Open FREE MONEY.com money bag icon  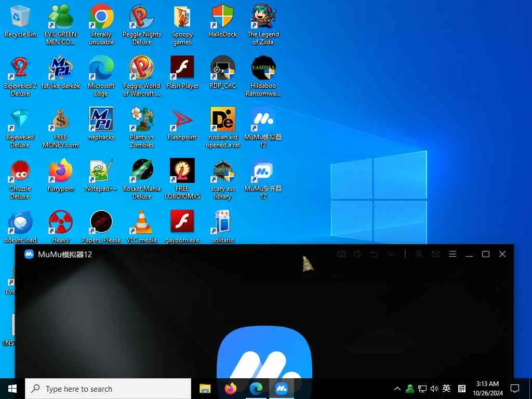[x=61, y=128]
